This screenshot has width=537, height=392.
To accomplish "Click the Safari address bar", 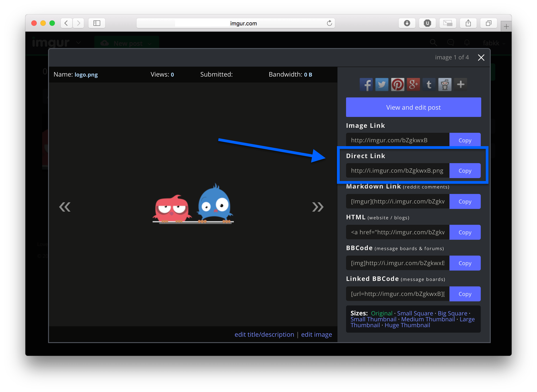I will coord(236,23).
